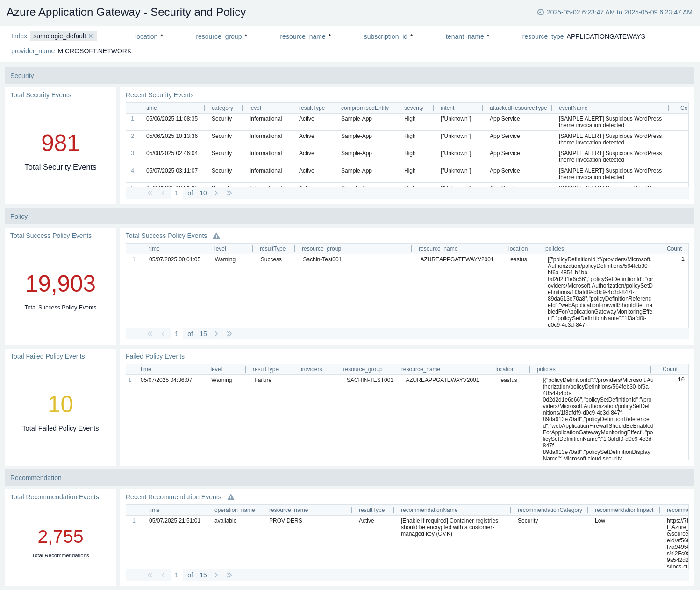The height and width of the screenshot is (590, 700).
Task: Click Sachin-Test001 resource group cell
Action: 322,259
